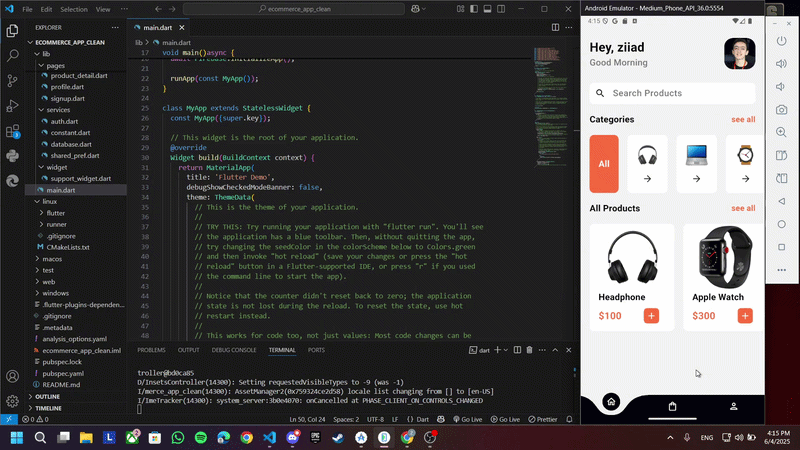800x450 pixels.
Task: Open the Accounts icon in activity bar
Action: click(12, 377)
